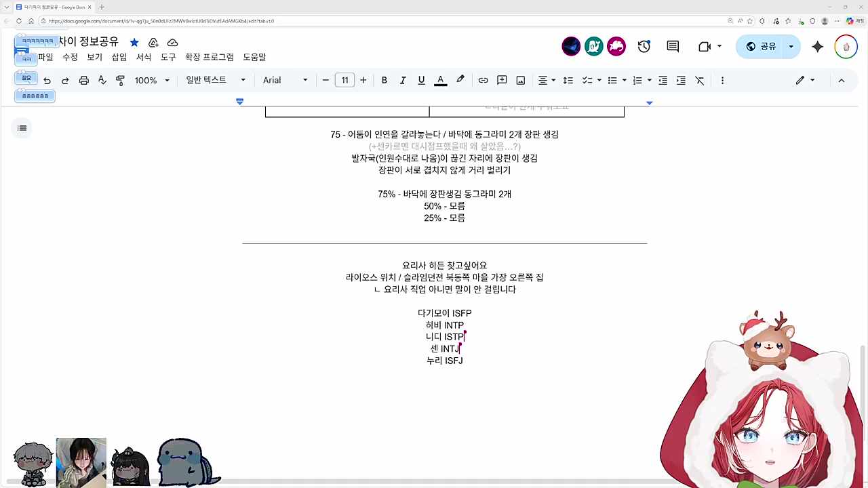Start a Meet video call

pos(705,46)
